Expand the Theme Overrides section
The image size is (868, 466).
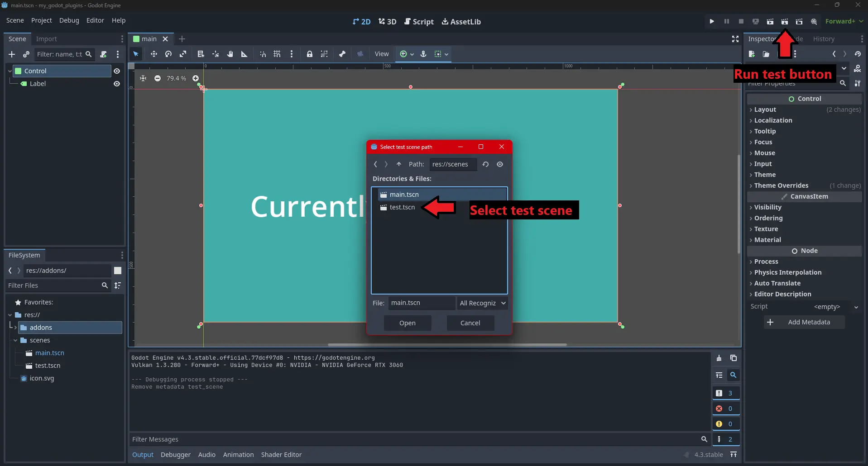pyautogui.click(x=805, y=185)
